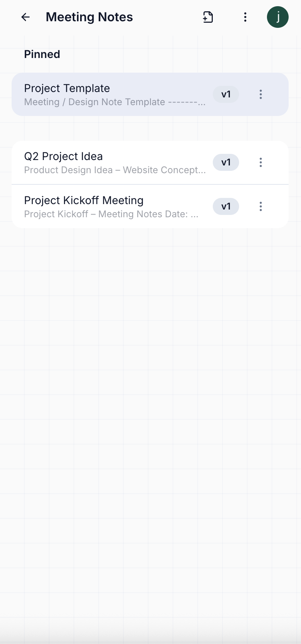Click the Project Kickoff Meeting title text
This screenshot has width=301, height=644.
[x=84, y=201]
